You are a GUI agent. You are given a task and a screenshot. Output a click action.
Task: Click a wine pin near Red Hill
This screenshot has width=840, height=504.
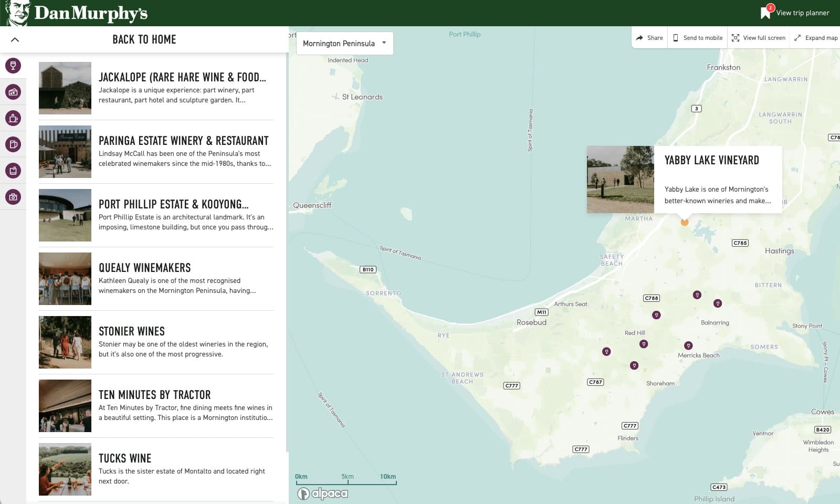pos(644,344)
